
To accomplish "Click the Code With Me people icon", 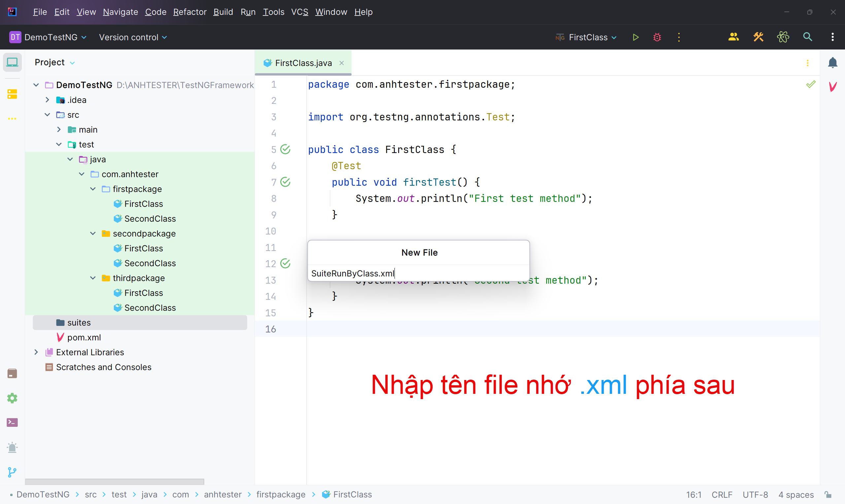I will [x=733, y=37].
